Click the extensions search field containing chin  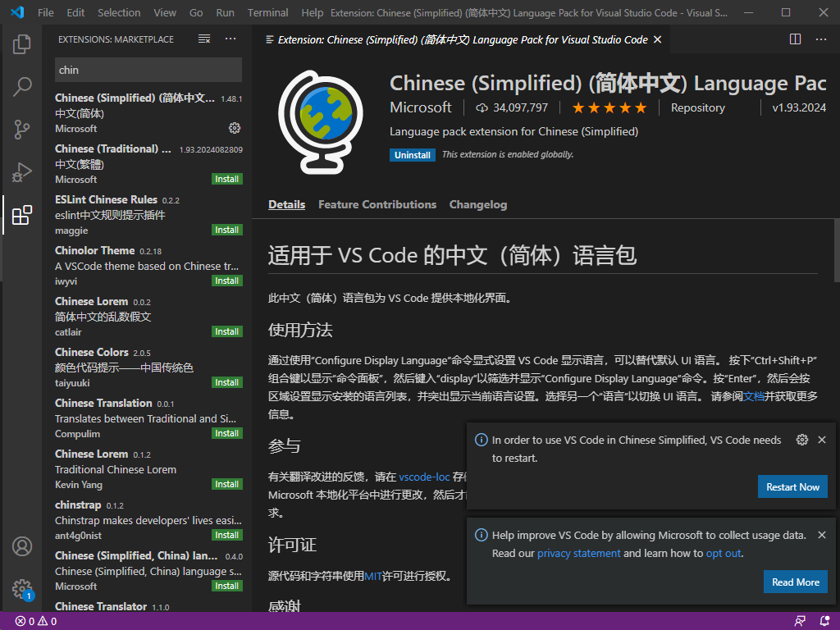148,70
